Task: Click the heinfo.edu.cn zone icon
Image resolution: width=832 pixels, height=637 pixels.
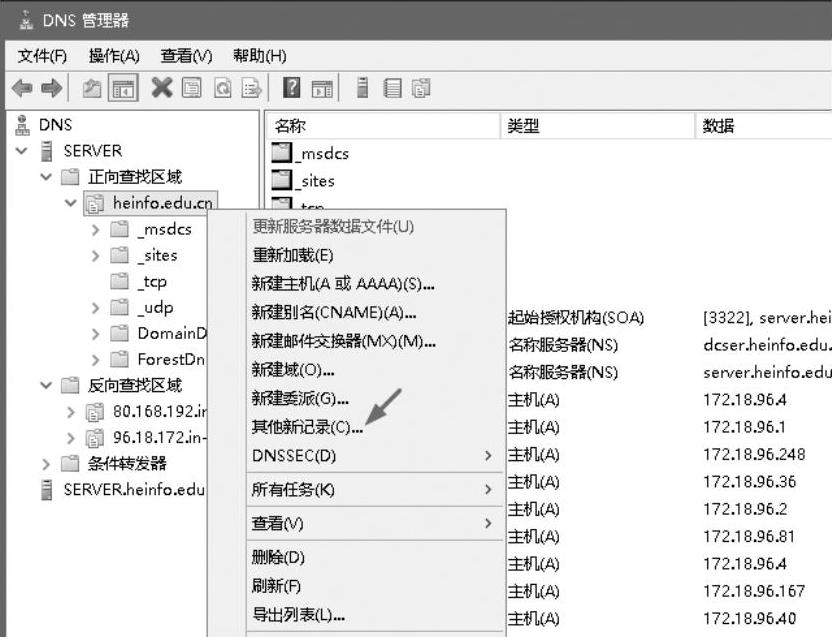Action: click(94, 203)
